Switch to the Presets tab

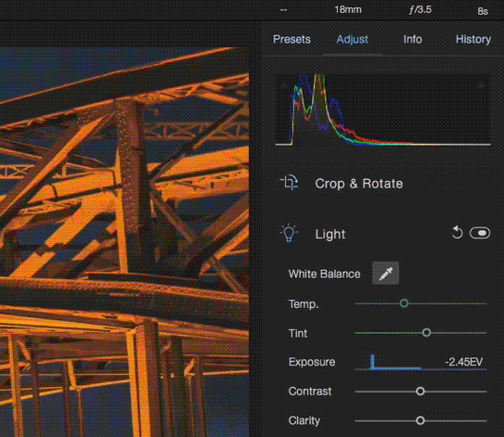(291, 39)
